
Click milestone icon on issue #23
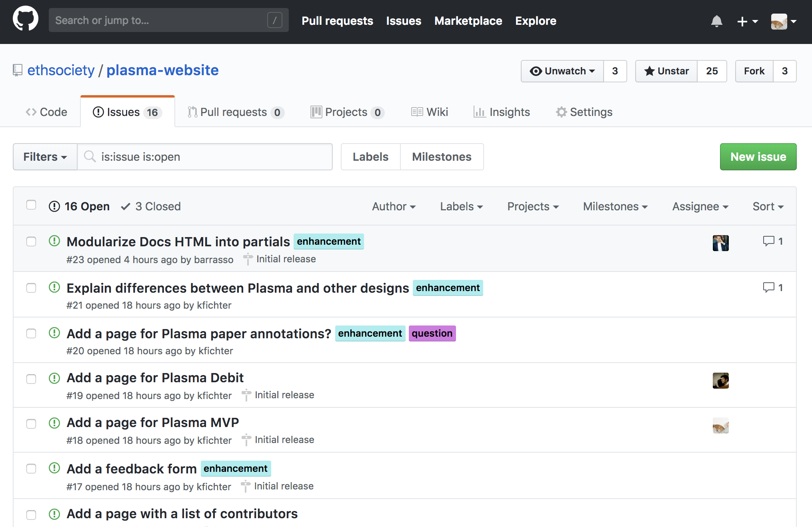(x=248, y=259)
